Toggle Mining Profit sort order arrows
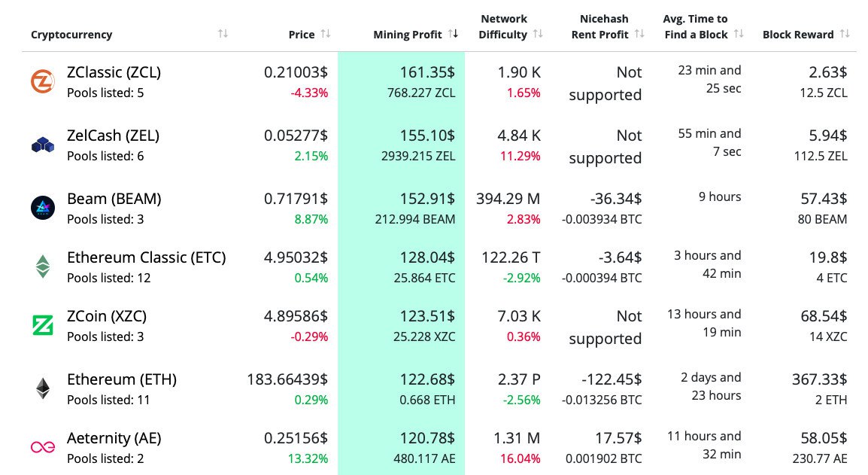The height and width of the screenshot is (475, 868). click(x=453, y=34)
